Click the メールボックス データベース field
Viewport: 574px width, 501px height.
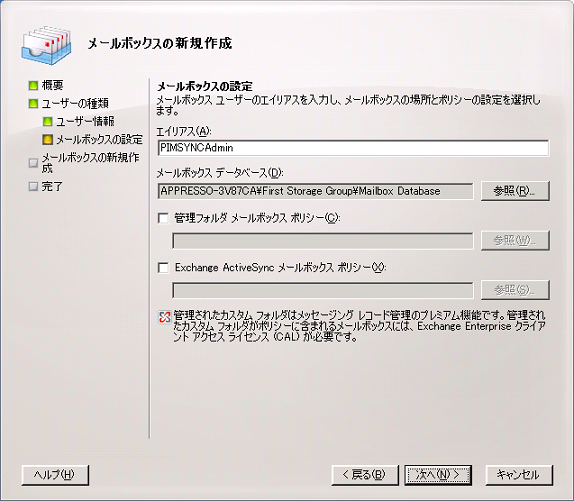click(x=315, y=191)
